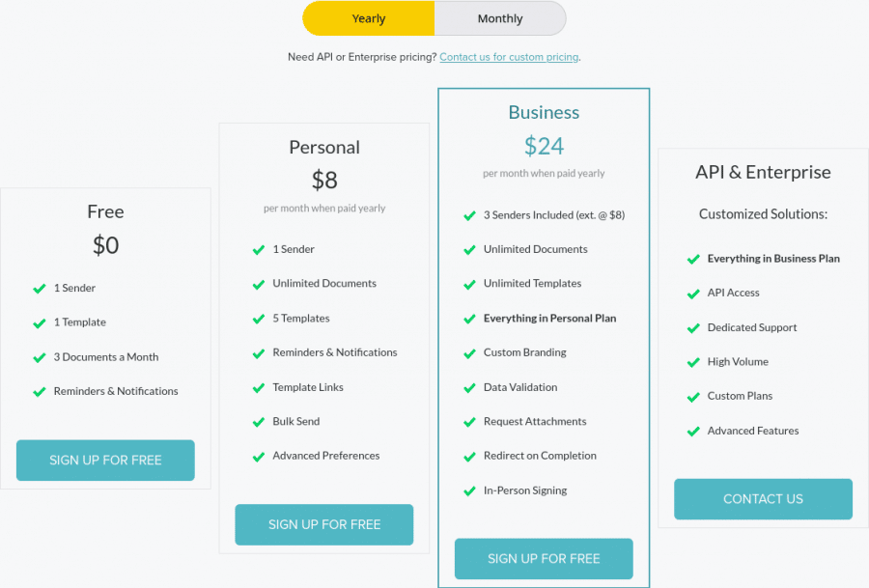Viewport: 869px width, 588px height.
Task: Click checkmark beside Template Links
Action: click(x=258, y=388)
